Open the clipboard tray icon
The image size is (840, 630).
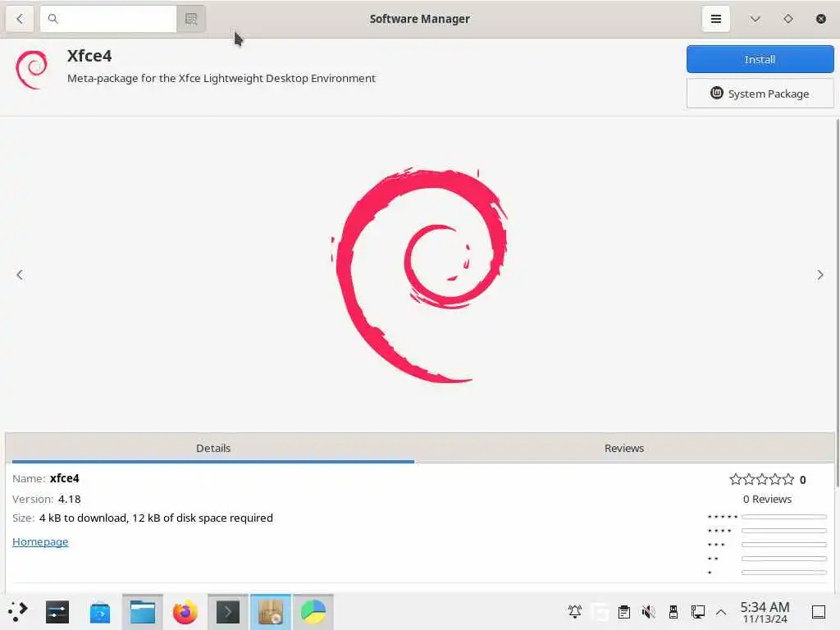click(x=623, y=611)
